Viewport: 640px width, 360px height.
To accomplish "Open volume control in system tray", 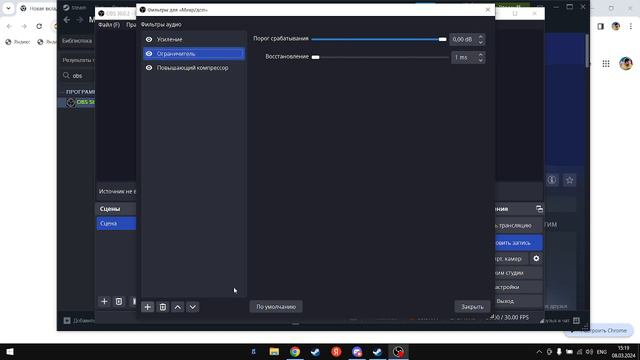I will [x=589, y=352].
